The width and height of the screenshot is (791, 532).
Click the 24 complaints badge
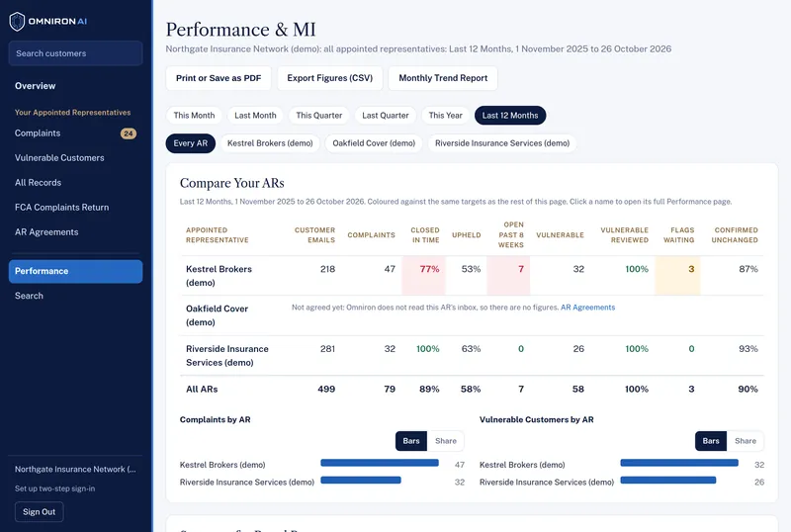click(129, 133)
